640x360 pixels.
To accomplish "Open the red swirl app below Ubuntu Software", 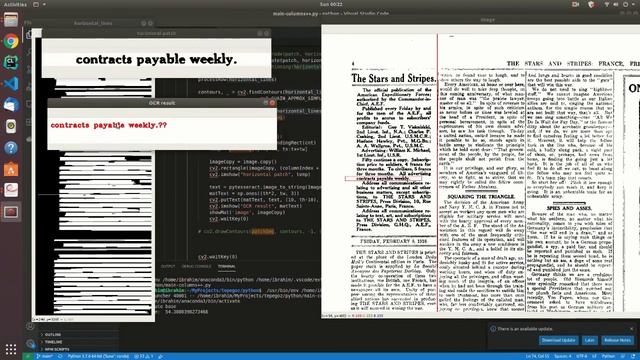I will tap(11, 190).
